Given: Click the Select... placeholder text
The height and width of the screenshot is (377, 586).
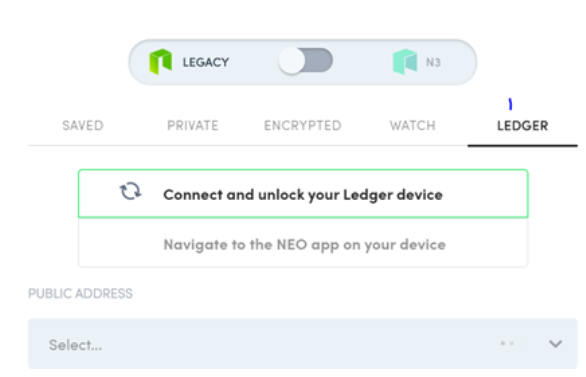Looking at the screenshot, I should pyautogui.click(x=75, y=345).
